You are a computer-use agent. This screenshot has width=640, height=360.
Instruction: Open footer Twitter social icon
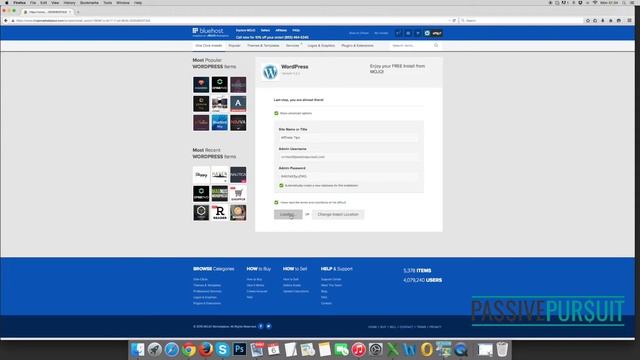point(269,326)
